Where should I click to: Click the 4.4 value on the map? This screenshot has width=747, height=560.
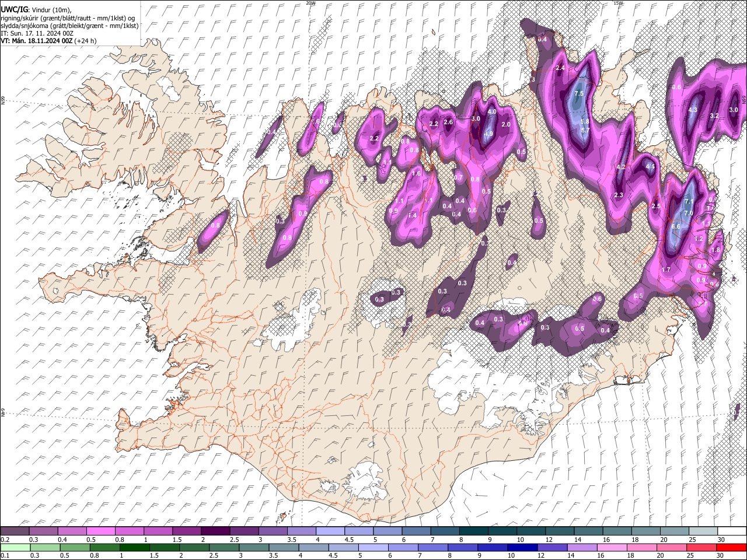651,166
